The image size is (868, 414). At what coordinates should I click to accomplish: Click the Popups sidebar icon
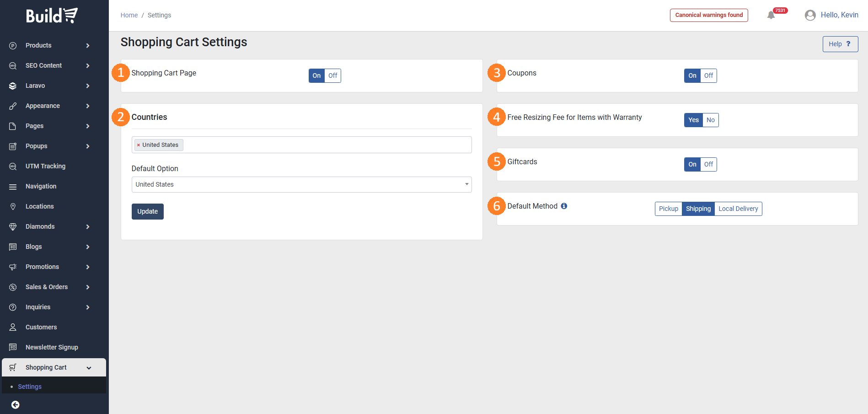pos(13,146)
